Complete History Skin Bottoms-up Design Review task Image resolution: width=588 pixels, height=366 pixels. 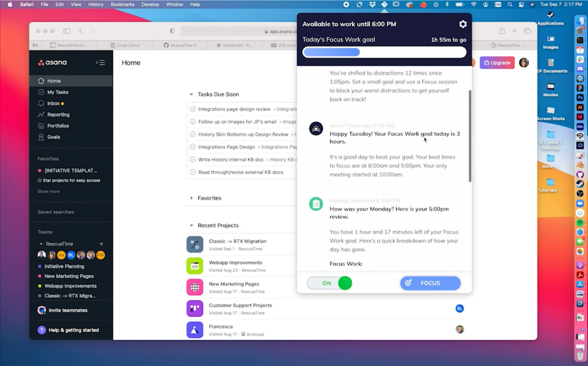point(192,134)
